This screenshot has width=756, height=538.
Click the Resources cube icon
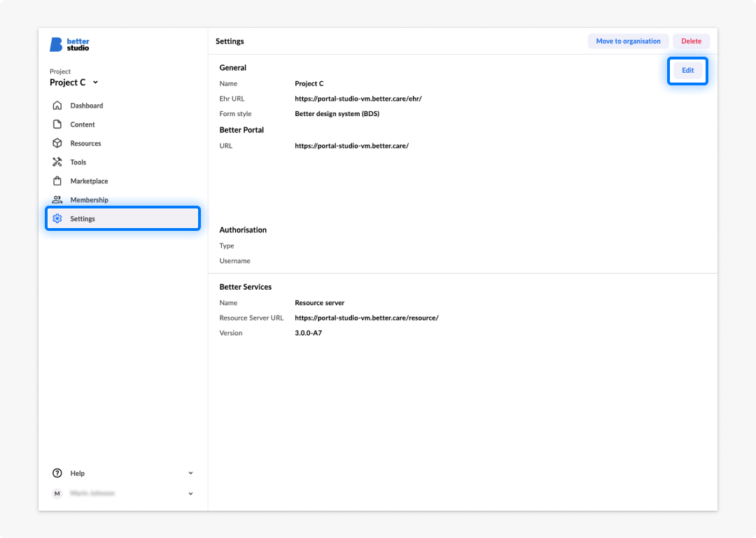(x=57, y=143)
